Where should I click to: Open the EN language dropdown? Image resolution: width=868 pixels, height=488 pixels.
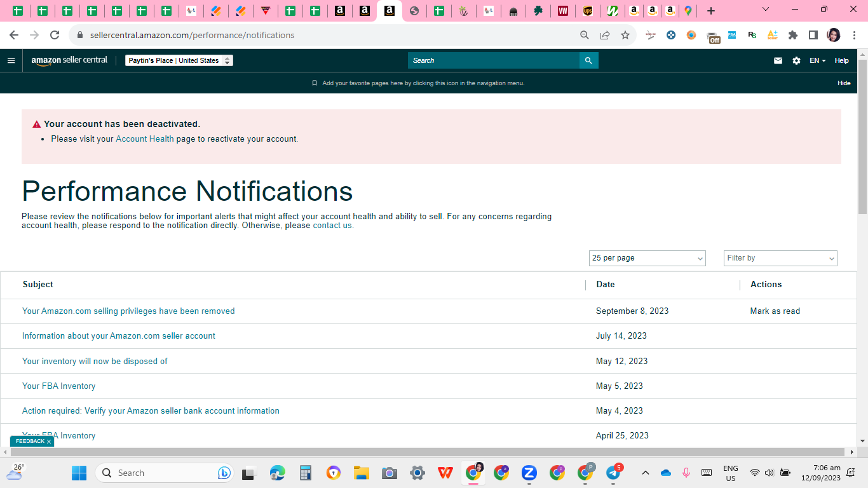click(818, 60)
